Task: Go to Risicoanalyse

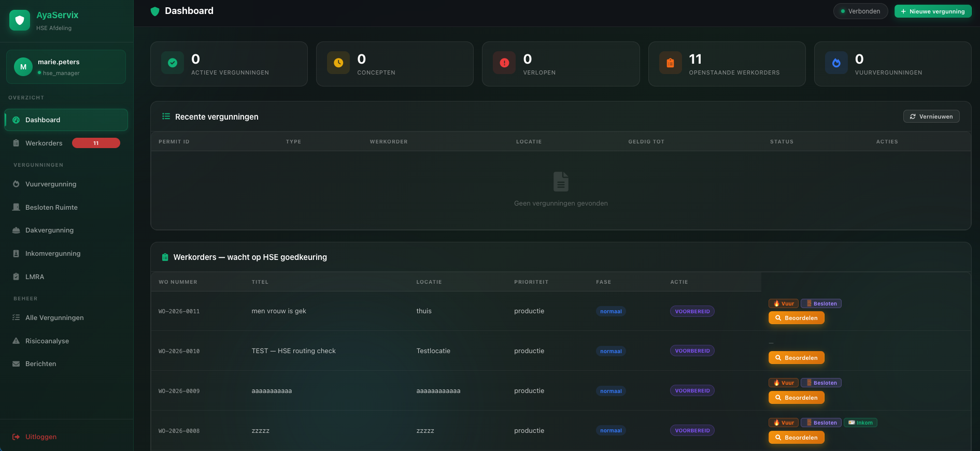Action: 66,341
